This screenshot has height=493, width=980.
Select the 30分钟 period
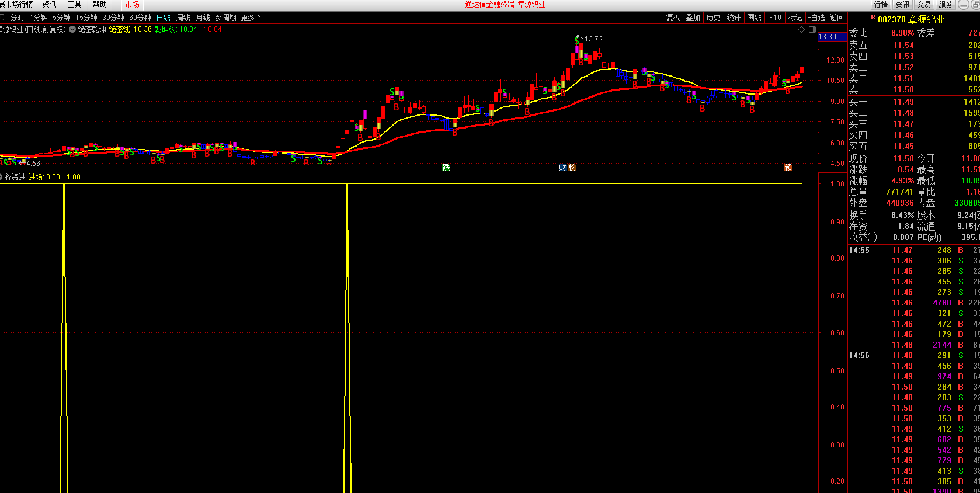click(x=113, y=18)
